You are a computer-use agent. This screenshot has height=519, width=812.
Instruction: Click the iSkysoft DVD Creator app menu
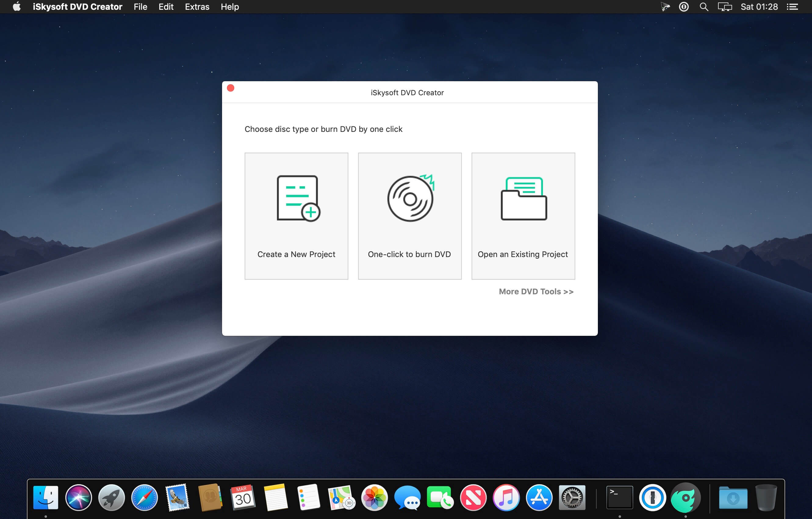pyautogui.click(x=77, y=7)
